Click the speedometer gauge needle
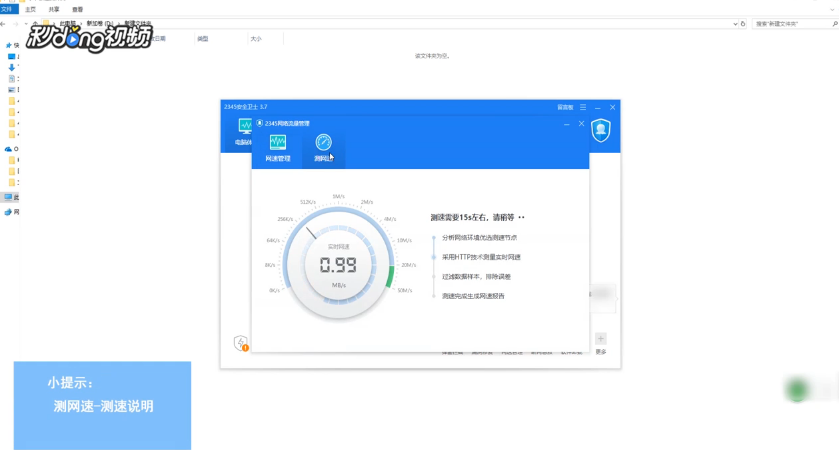The height and width of the screenshot is (450, 839). coord(311,233)
